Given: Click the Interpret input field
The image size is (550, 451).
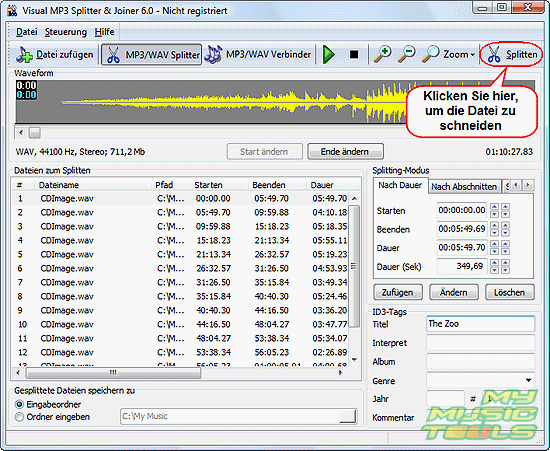Looking at the screenshot, I should click(x=480, y=342).
